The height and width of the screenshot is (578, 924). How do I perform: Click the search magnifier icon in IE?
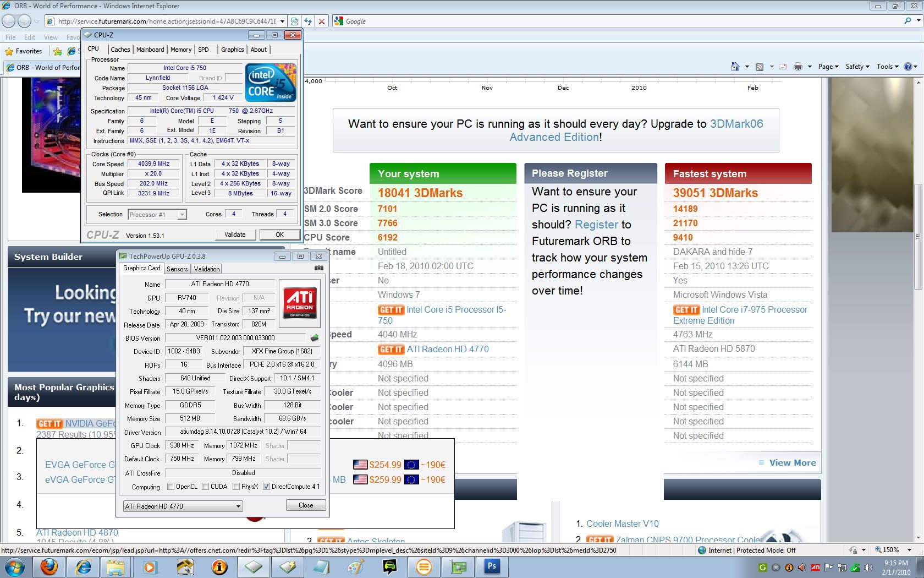point(908,21)
